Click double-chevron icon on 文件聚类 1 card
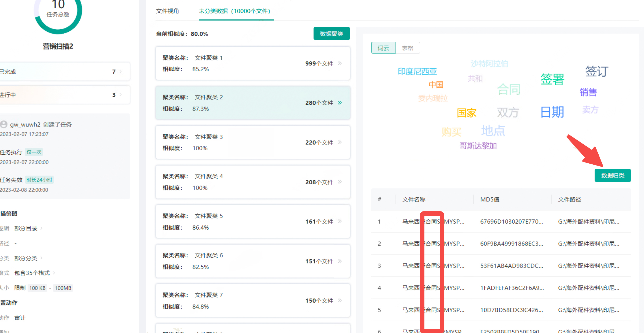The width and height of the screenshot is (644, 333). point(340,63)
